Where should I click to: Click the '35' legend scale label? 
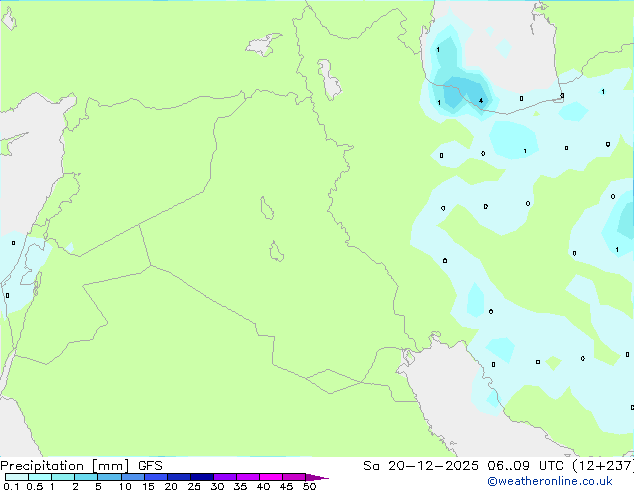240,486
